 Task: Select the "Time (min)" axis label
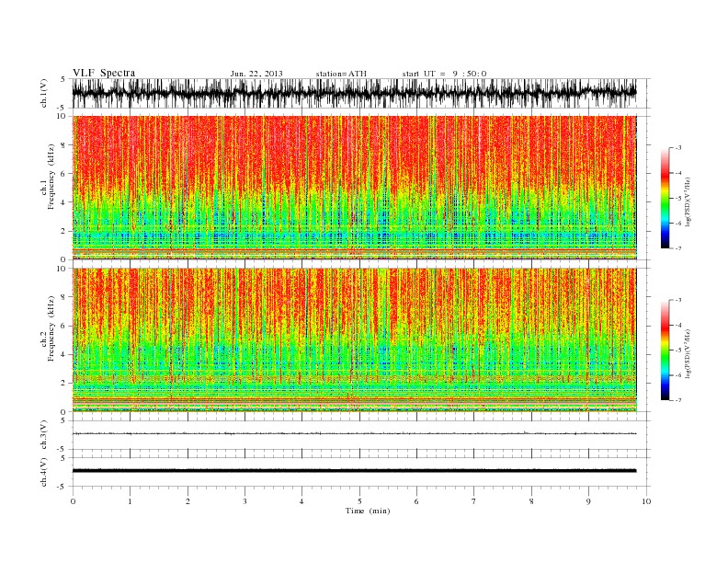pyautogui.click(x=368, y=511)
